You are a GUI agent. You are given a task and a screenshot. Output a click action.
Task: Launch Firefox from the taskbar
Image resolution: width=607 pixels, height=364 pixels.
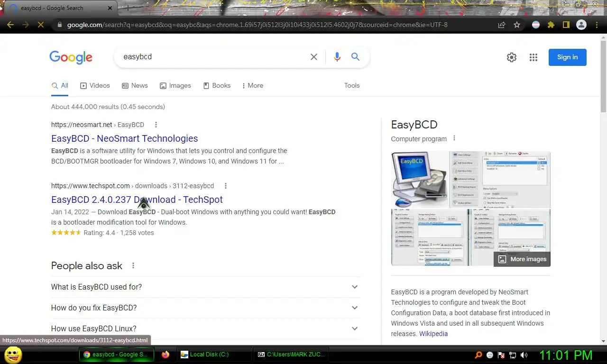pos(165,355)
